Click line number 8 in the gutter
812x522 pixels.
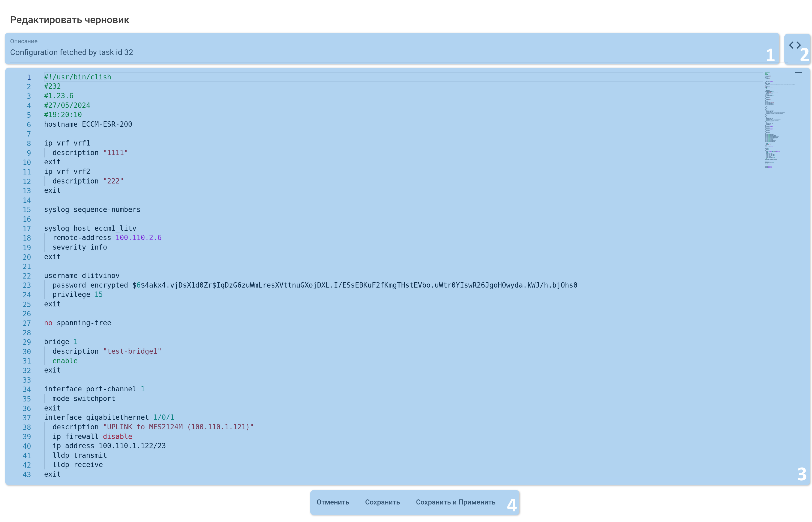coord(29,143)
